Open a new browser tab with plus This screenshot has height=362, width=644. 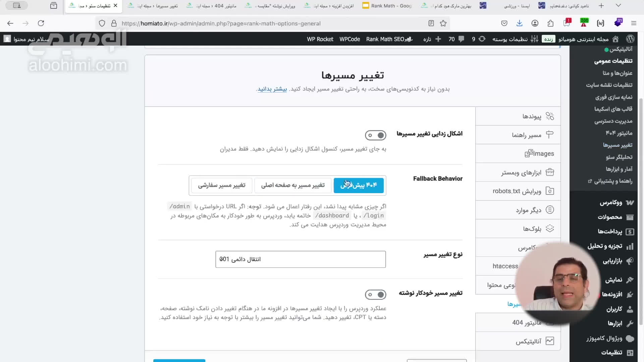click(x=601, y=6)
